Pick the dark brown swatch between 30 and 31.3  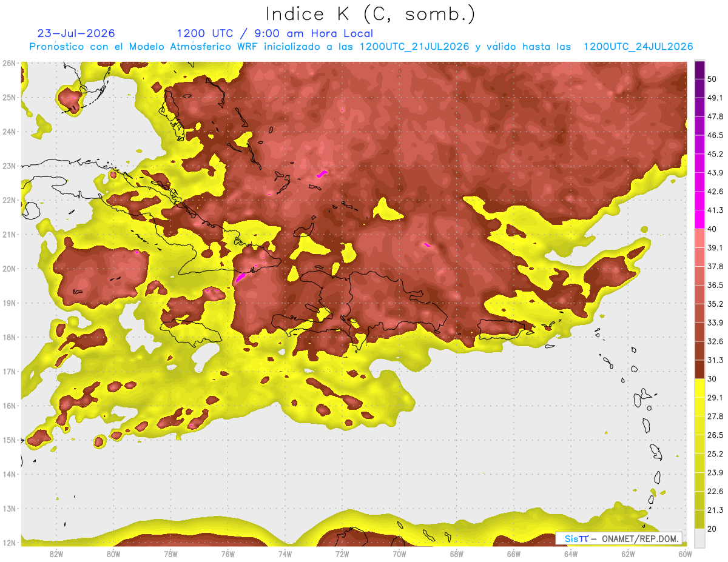pos(699,369)
